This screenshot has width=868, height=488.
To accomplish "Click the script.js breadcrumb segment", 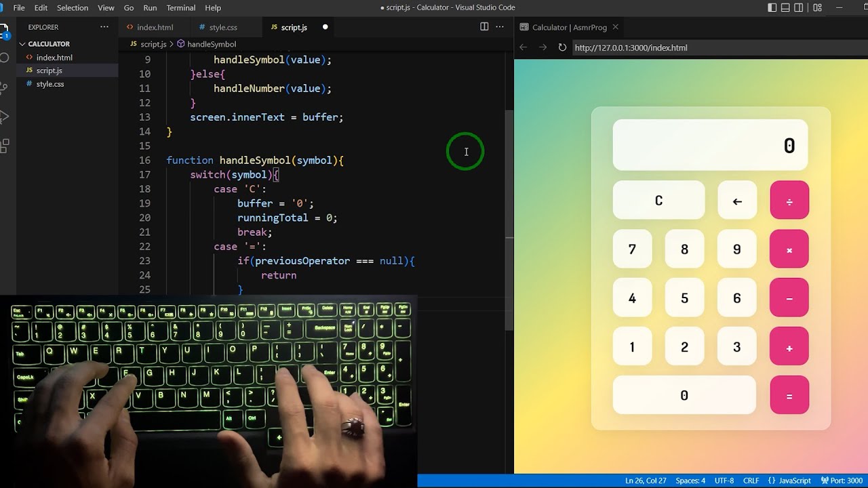I will (153, 44).
